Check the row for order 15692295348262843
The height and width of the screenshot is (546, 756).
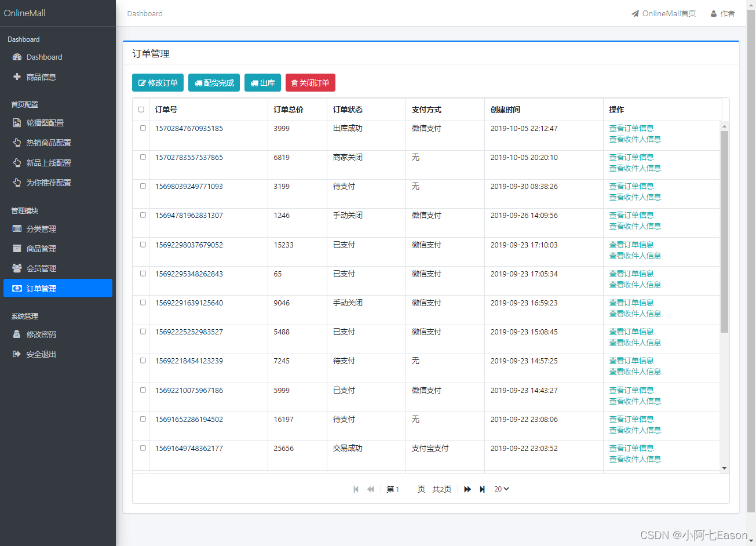click(143, 274)
